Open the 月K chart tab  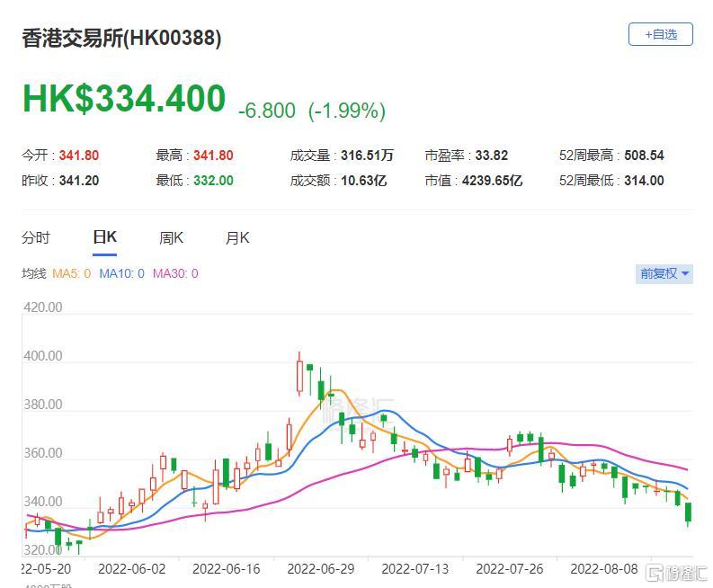point(237,238)
